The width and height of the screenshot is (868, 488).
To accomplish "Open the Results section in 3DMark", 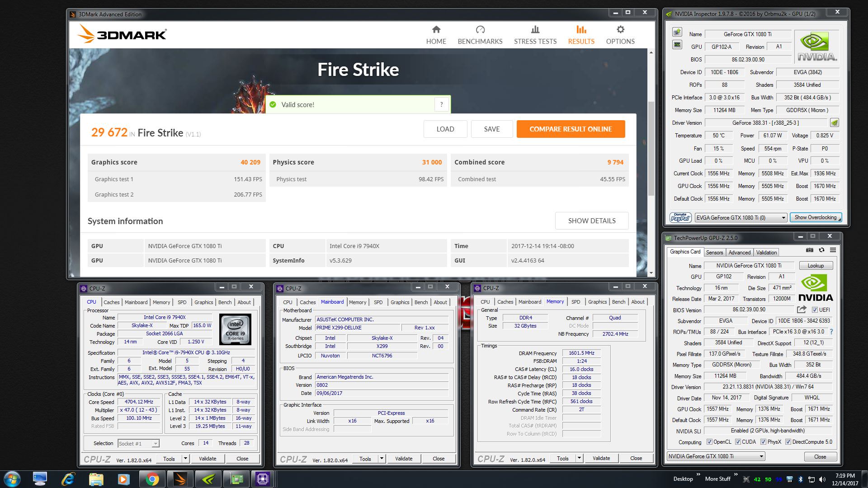I will [x=581, y=35].
